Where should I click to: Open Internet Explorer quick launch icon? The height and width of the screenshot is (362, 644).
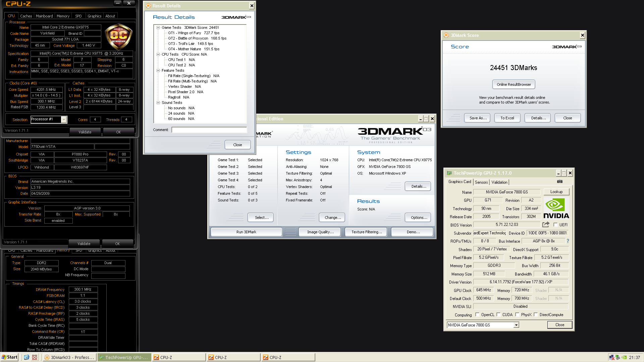click(26, 357)
